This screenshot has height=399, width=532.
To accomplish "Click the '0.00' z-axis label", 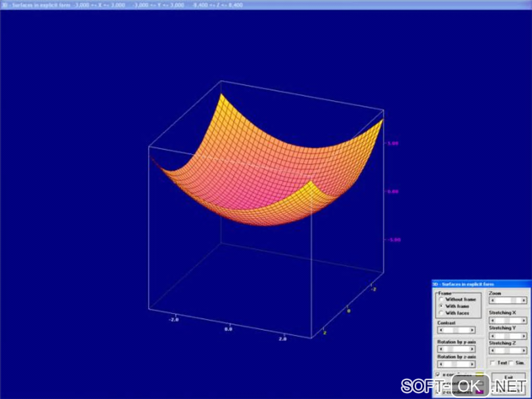I will 393,191.
